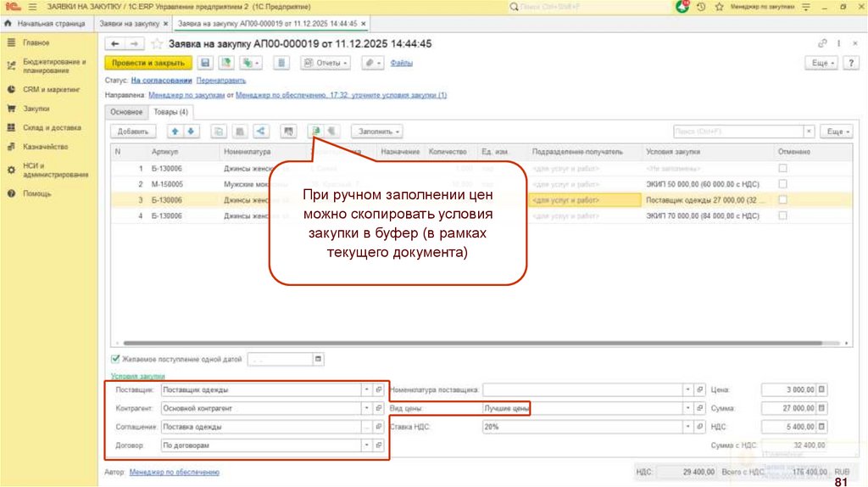Open the Начальная страница tab

point(47,24)
